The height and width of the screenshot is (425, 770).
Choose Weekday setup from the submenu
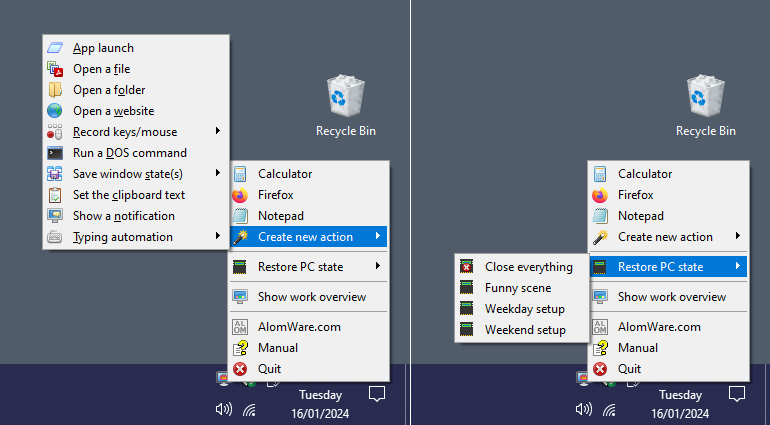click(524, 309)
